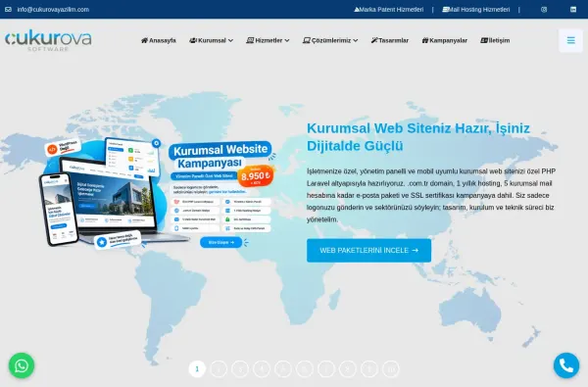Select slide 10 pagination dot

coord(391,369)
